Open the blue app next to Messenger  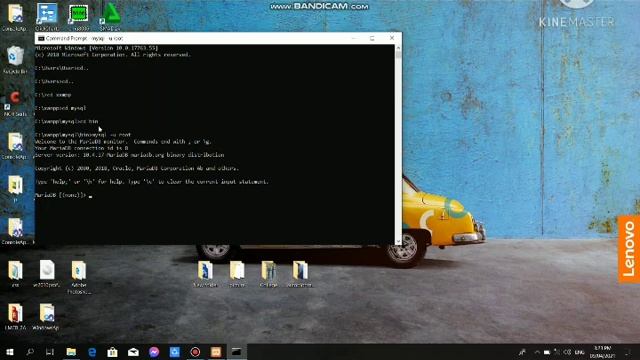[175, 352]
